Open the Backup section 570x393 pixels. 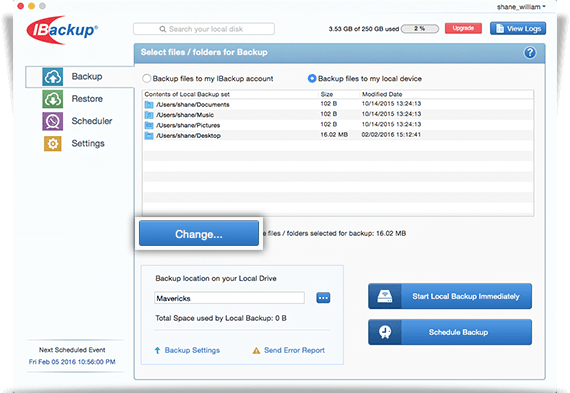coord(80,77)
